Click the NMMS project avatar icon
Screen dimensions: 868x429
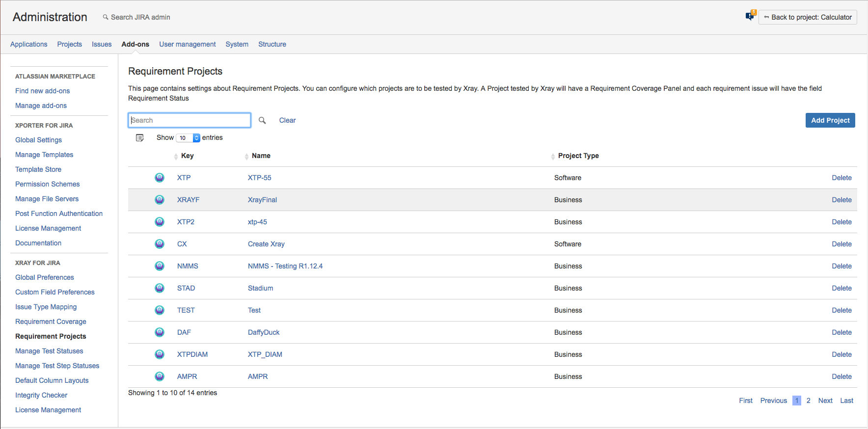(160, 266)
